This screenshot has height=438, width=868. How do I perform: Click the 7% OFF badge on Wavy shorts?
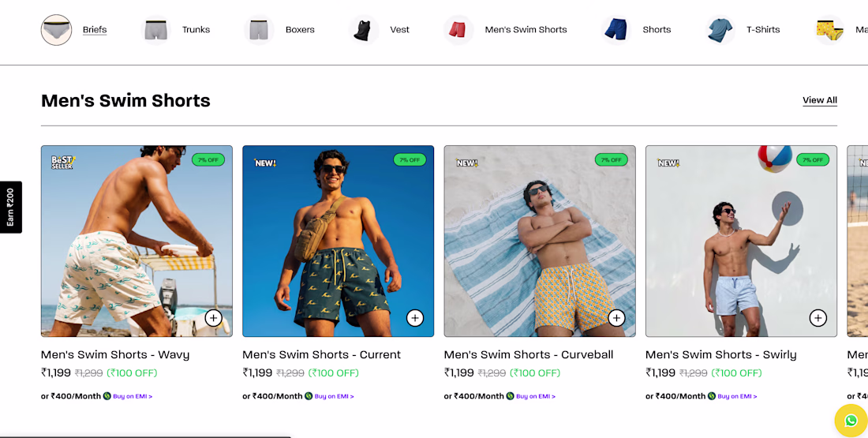click(208, 160)
